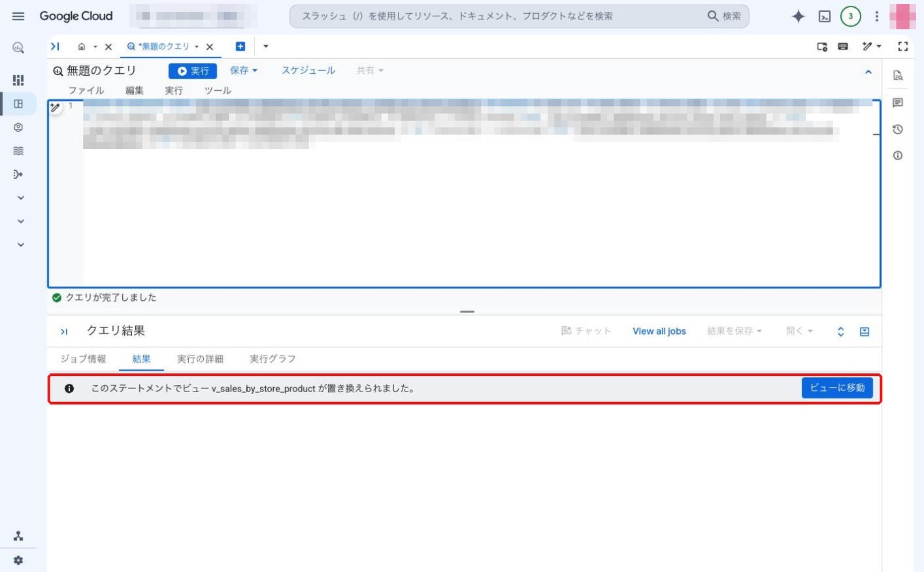Expand results panel with up-down arrows
The height and width of the screenshot is (572, 924).
pyautogui.click(x=841, y=332)
